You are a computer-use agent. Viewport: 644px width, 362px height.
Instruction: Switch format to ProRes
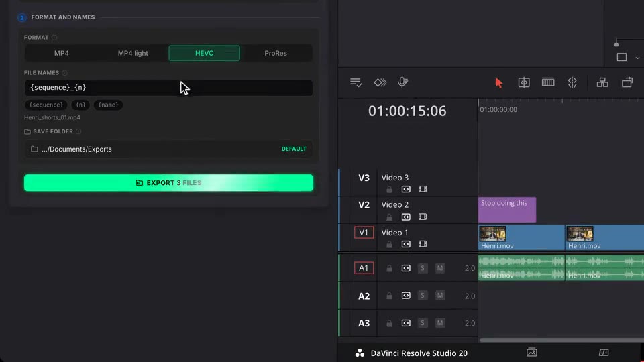click(x=276, y=54)
